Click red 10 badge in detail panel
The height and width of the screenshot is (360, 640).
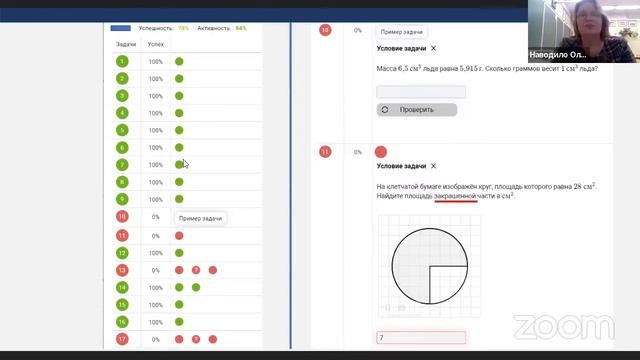pos(325,30)
